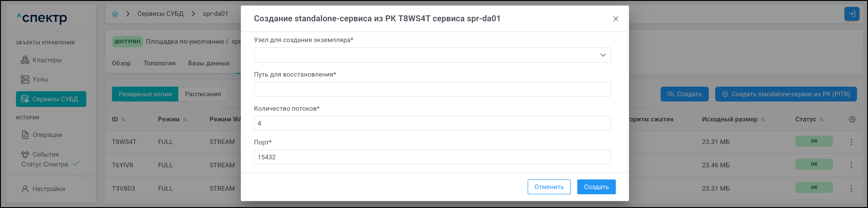Click the Путь для восстановления input field
868x208 pixels.
click(x=432, y=89)
